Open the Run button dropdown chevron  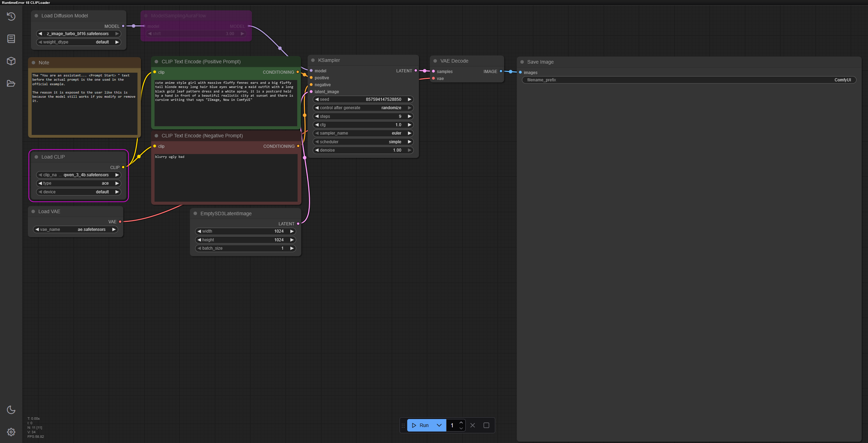pos(439,425)
